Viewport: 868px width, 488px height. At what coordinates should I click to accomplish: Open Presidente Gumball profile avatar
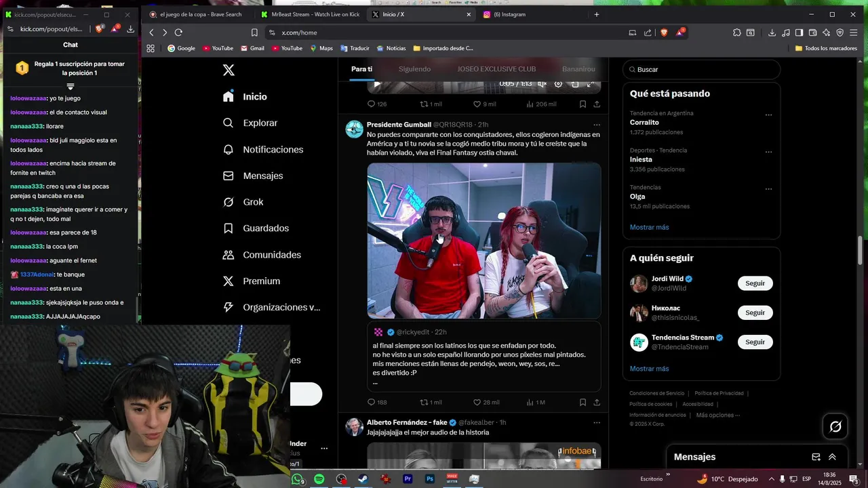355,129
